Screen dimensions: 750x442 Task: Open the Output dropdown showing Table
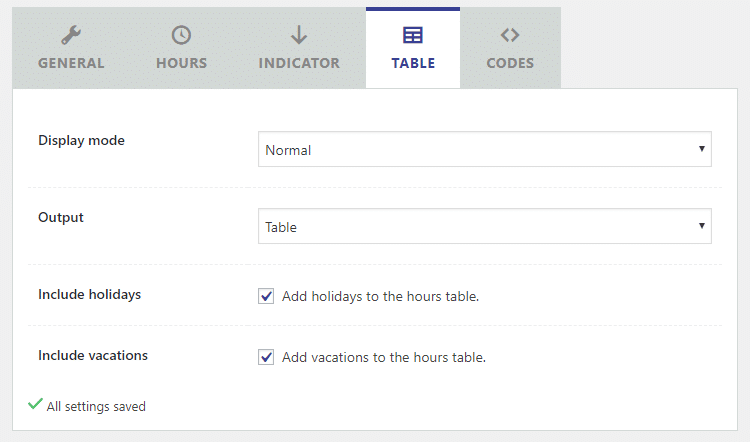[x=485, y=226]
